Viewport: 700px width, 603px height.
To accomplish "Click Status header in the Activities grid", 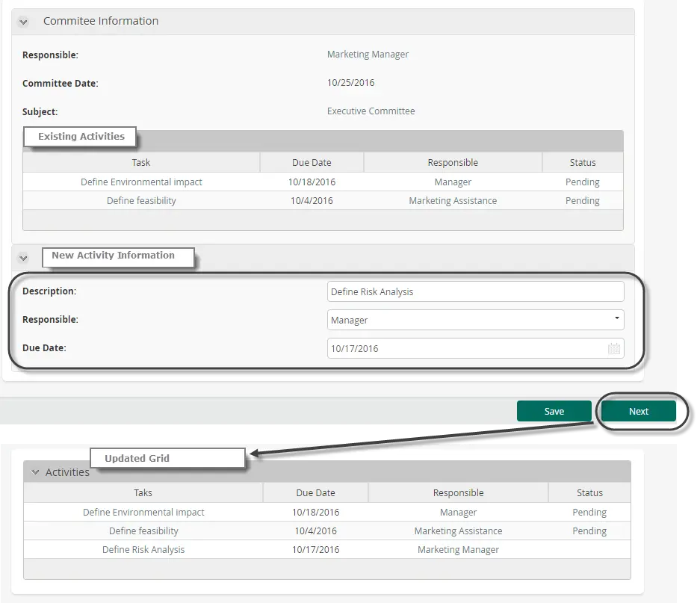I will [x=589, y=492].
